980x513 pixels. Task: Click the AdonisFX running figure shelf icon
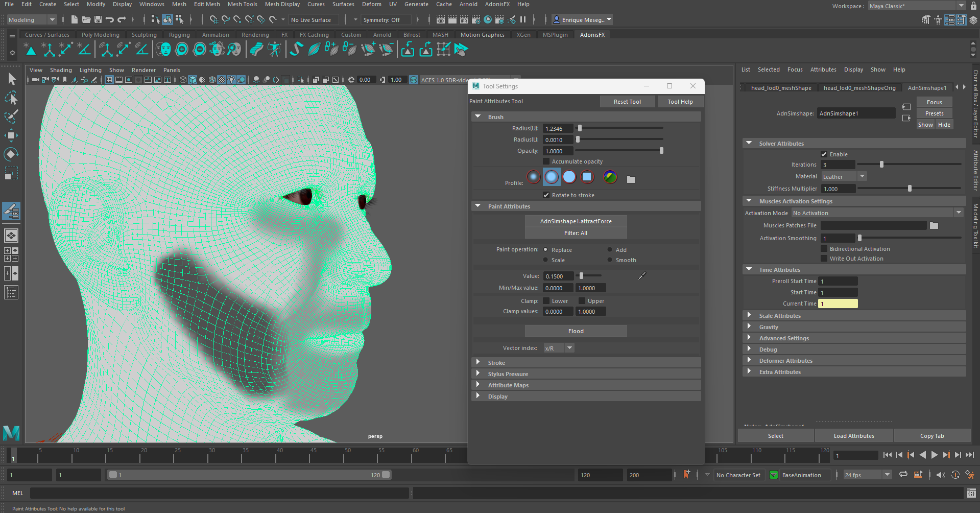coord(275,50)
